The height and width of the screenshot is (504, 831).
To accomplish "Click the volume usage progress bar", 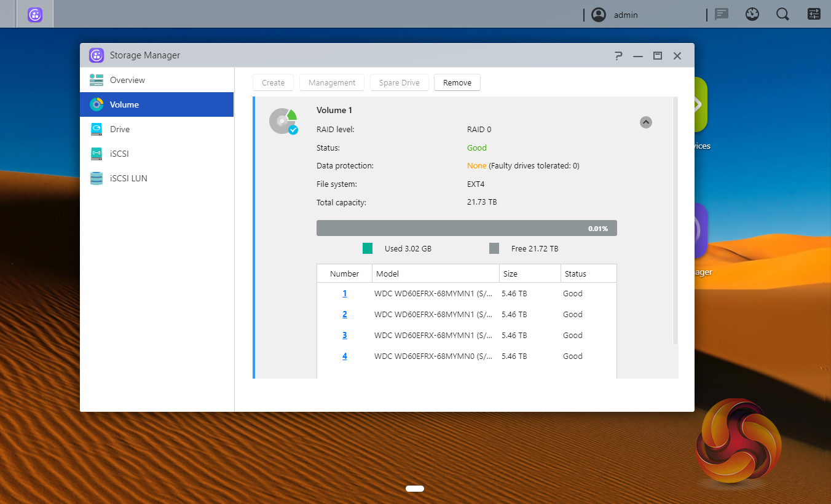I will coord(467,229).
